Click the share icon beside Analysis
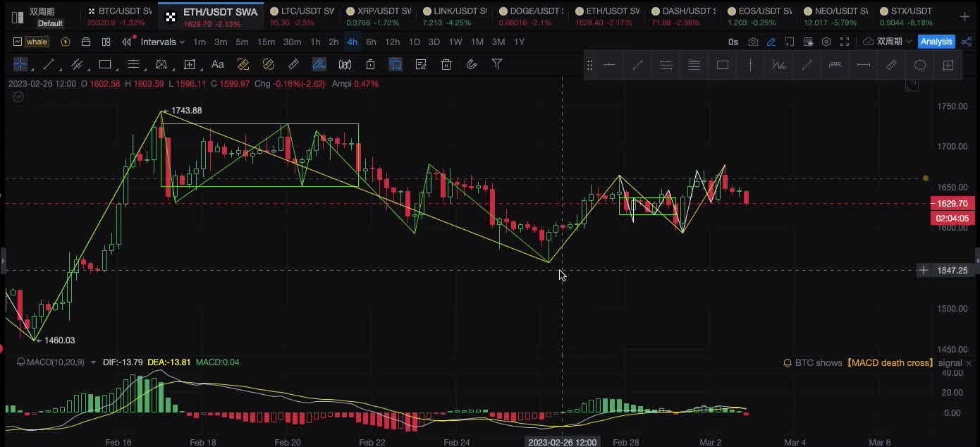This screenshot has width=980, height=447. coord(967,42)
